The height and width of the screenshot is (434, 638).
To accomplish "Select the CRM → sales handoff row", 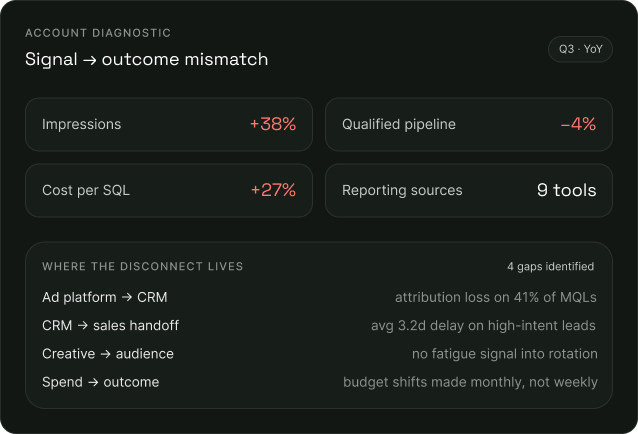I will click(x=319, y=325).
